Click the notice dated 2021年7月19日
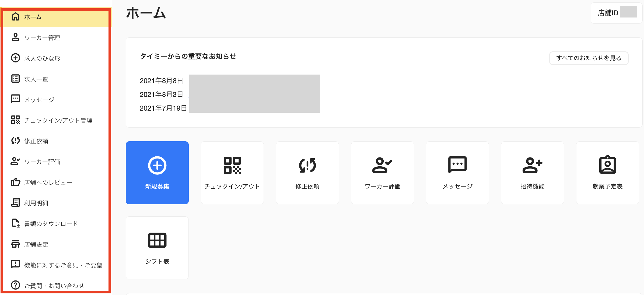Image resolution: width=644 pixels, height=295 pixels. click(230, 108)
